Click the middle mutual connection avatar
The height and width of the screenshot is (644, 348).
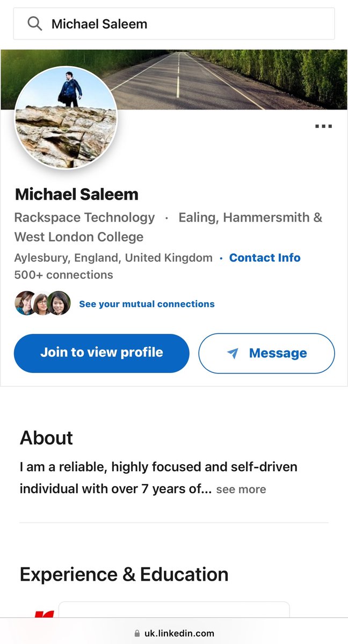(x=42, y=304)
